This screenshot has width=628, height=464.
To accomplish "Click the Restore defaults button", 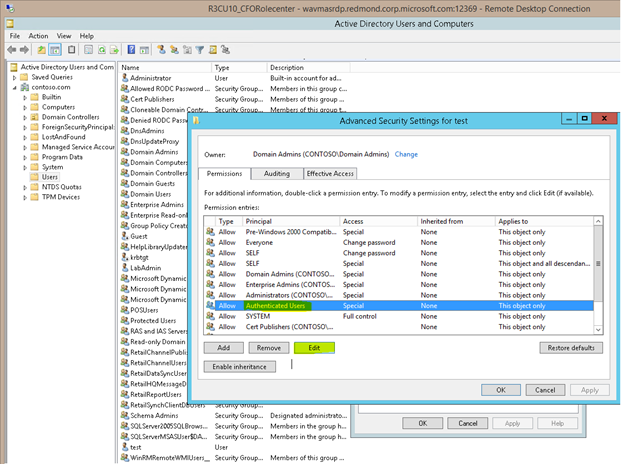I will click(x=571, y=348).
